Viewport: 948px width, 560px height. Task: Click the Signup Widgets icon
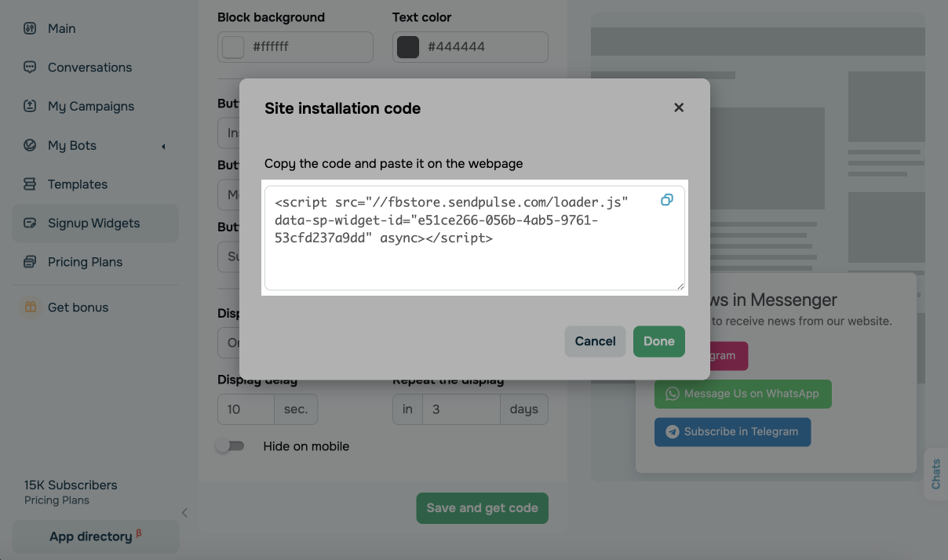coord(30,223)
